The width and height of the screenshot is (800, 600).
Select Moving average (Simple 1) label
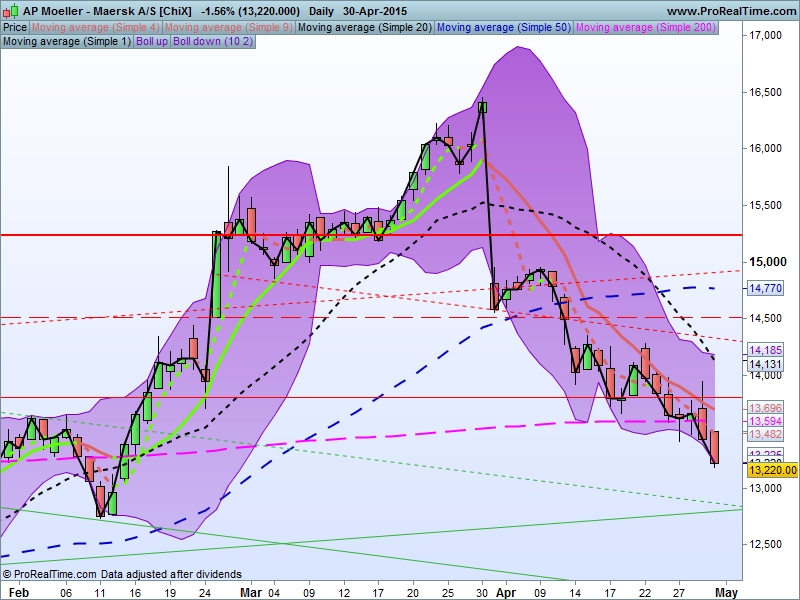pos(67,41)
